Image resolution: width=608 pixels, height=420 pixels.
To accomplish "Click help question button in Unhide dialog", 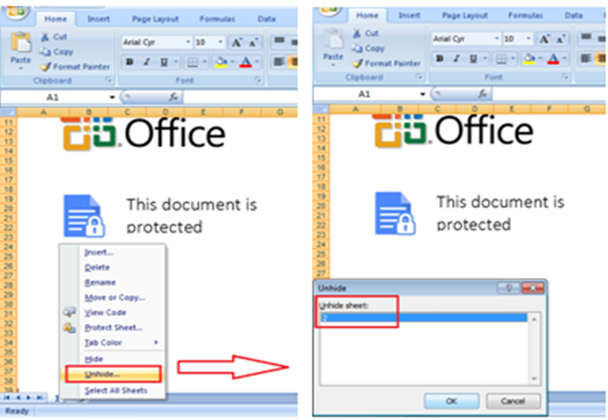I will [509, 288].
